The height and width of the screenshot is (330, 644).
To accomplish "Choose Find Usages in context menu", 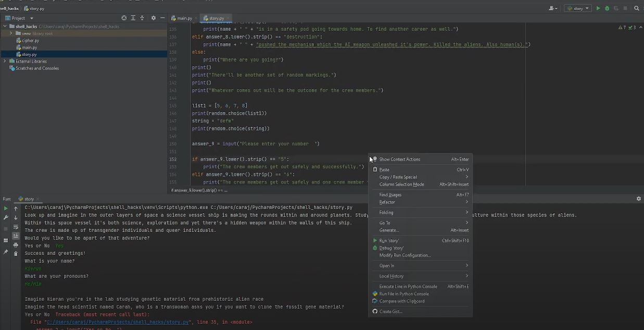I will click(x=421, y=194).
